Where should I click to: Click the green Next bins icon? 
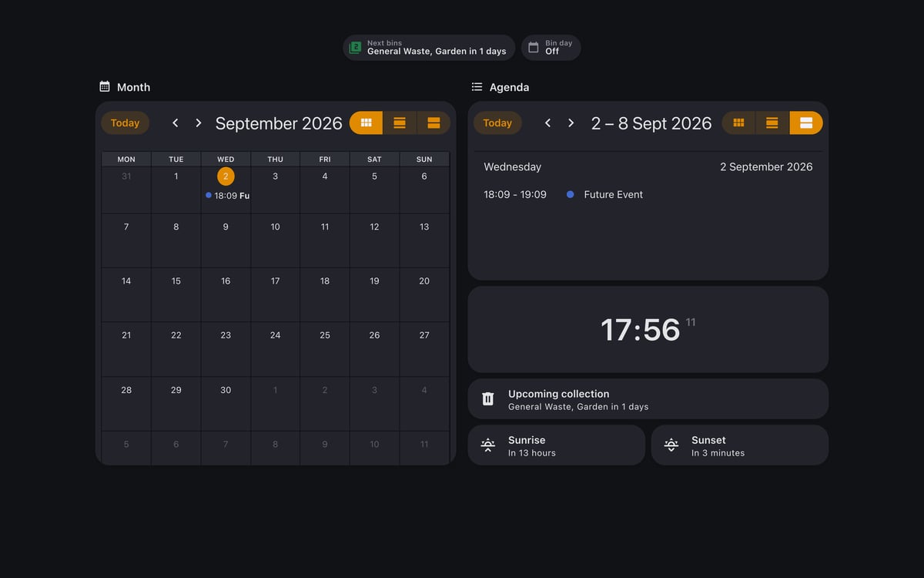(x=355, y=48)
